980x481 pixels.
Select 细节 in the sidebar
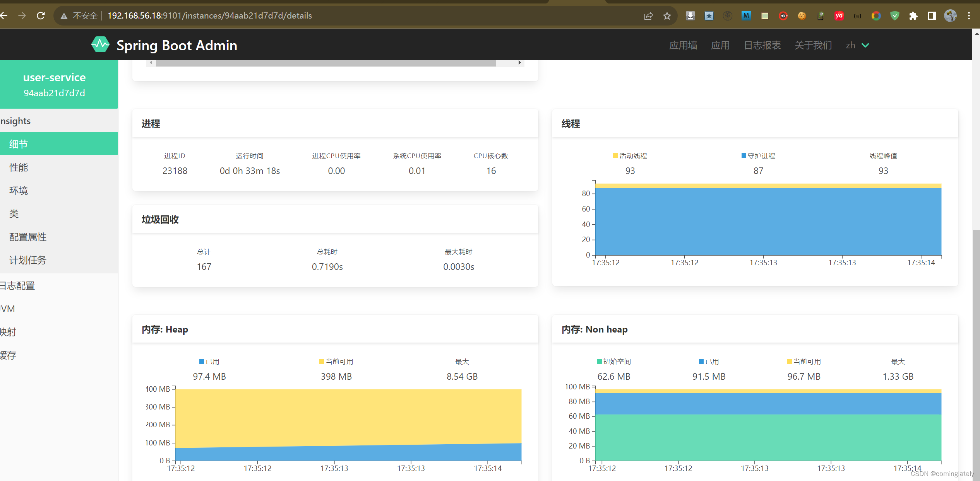click(x=59, y=144)
